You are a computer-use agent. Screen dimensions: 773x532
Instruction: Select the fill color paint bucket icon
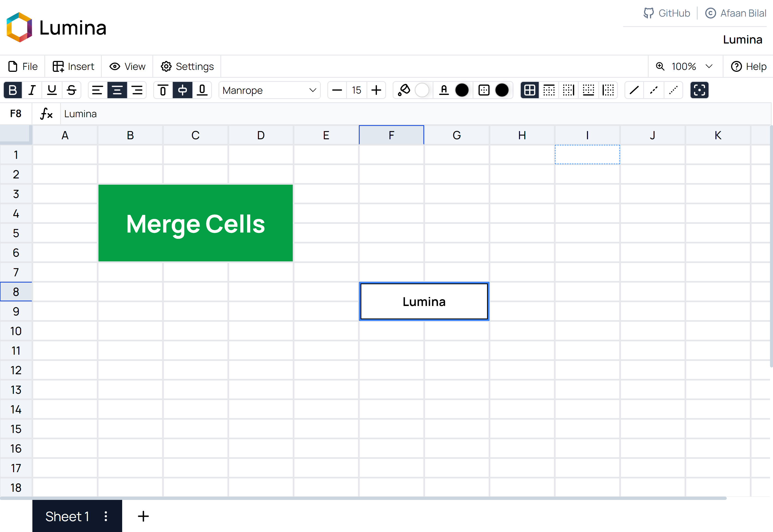tap(404, 90)
